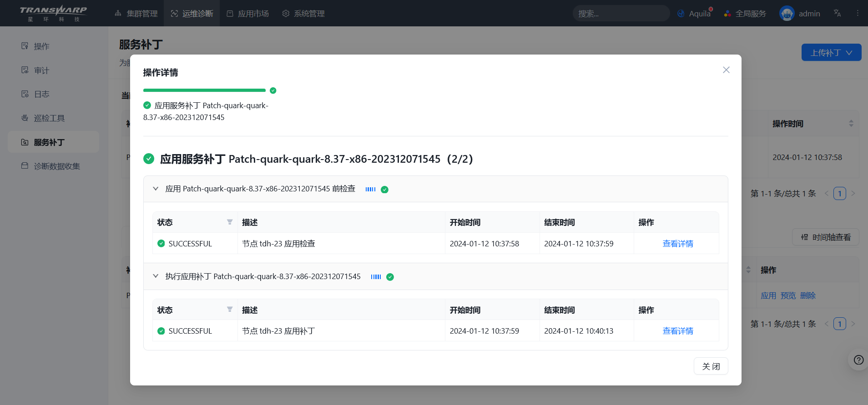Click 应用 action link in background table
The image size is (868, 405).
[768, 295]
